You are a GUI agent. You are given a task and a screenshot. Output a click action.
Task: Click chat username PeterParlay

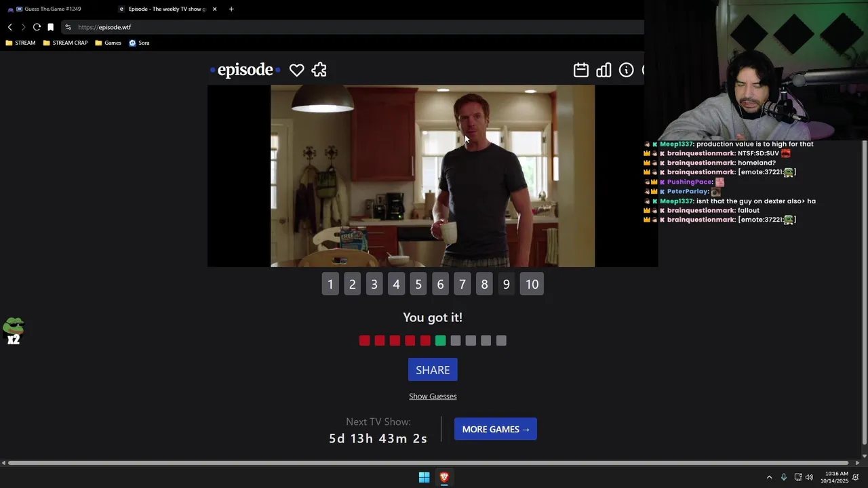(687, 191)
